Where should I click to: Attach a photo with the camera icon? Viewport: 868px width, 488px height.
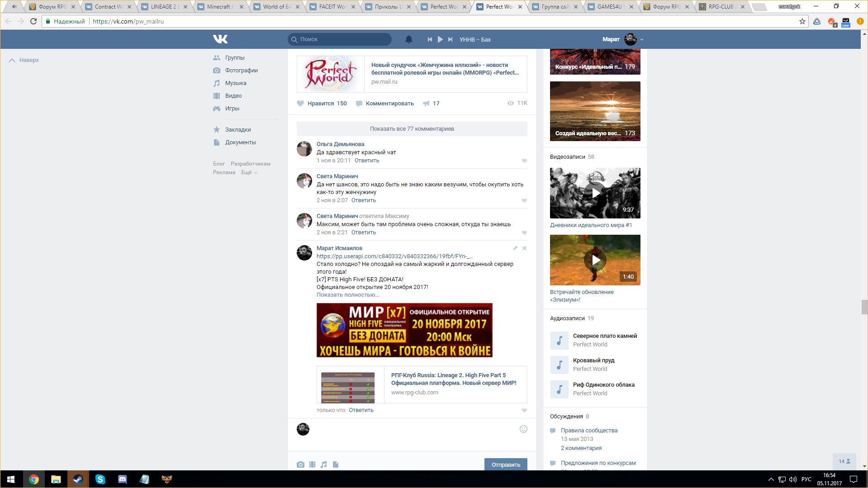tap(300, 464)
